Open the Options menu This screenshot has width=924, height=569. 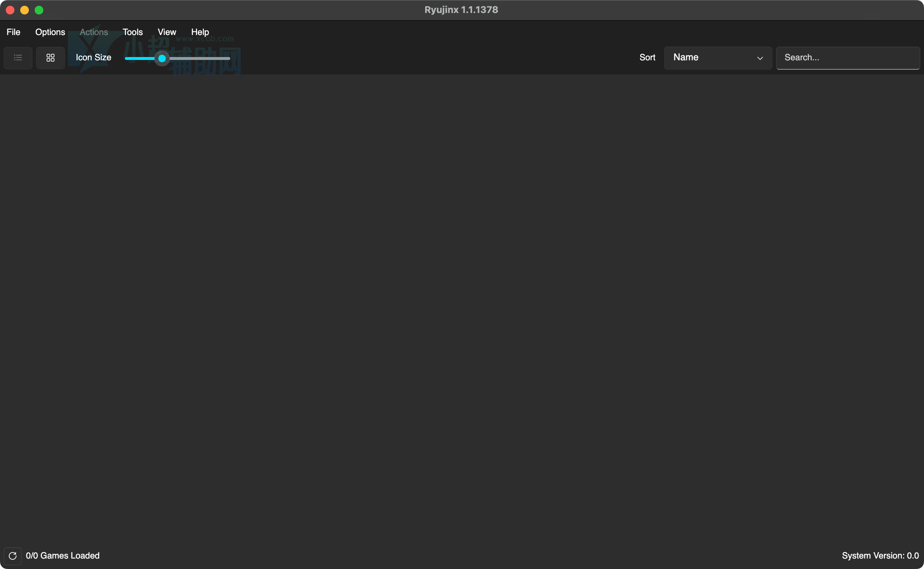point(50,32)
